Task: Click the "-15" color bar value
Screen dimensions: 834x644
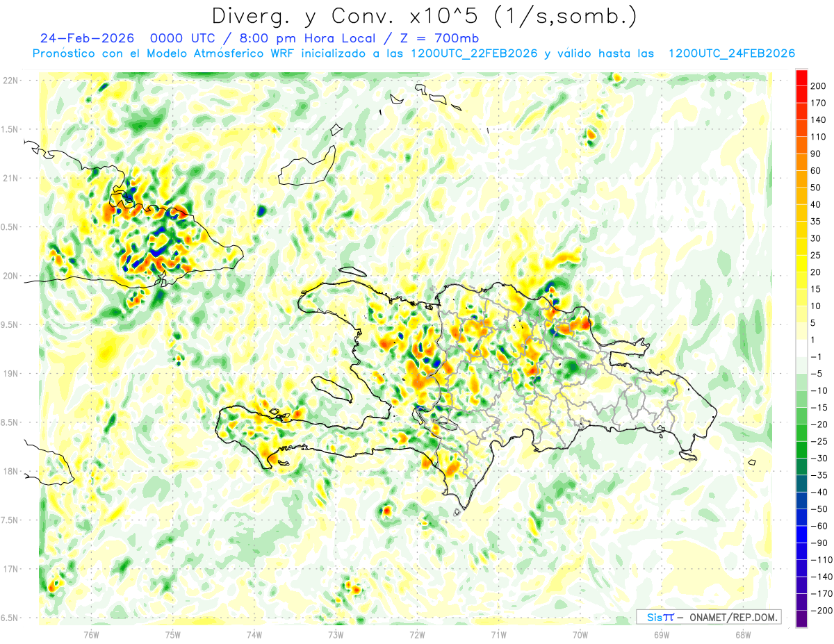Action: pos(819,407)
